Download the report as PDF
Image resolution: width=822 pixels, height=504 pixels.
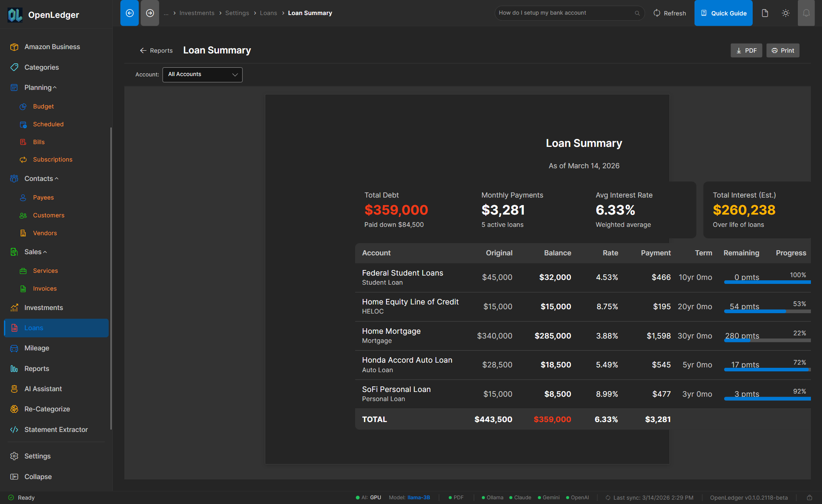746,50
